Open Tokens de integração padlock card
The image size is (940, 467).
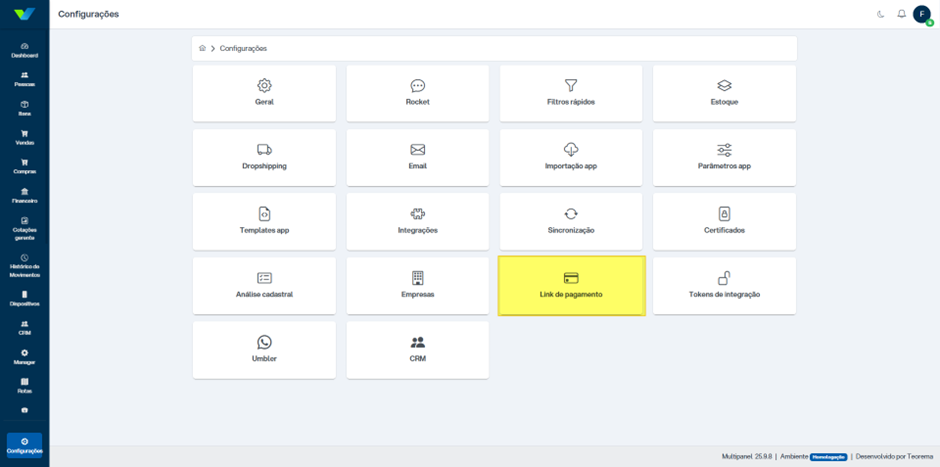(724, 285)
